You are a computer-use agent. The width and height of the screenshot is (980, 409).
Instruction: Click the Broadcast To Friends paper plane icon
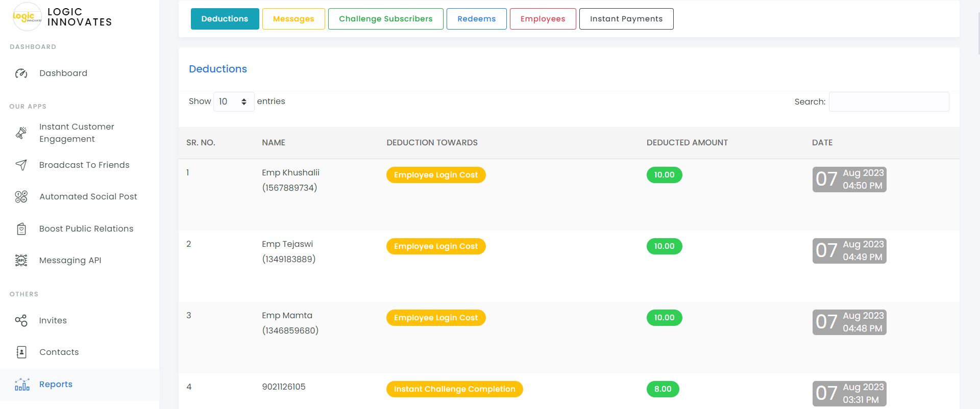point(21,165)
